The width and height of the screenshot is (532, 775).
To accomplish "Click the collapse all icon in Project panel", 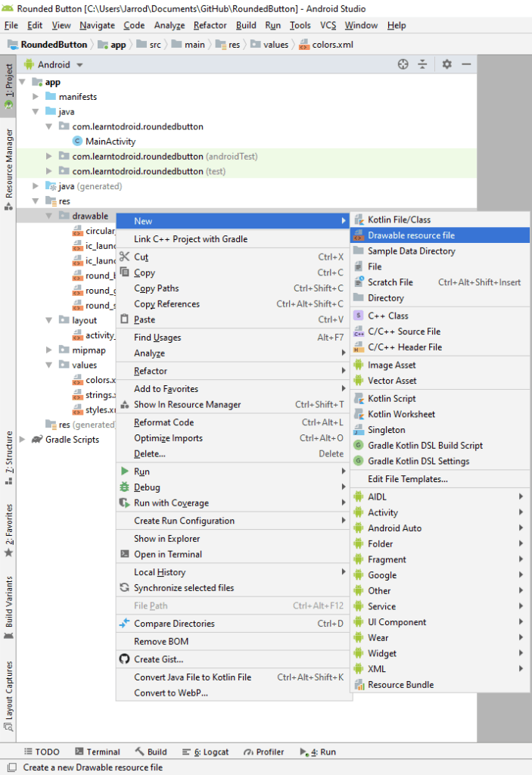I will click(x=423, y=64).
